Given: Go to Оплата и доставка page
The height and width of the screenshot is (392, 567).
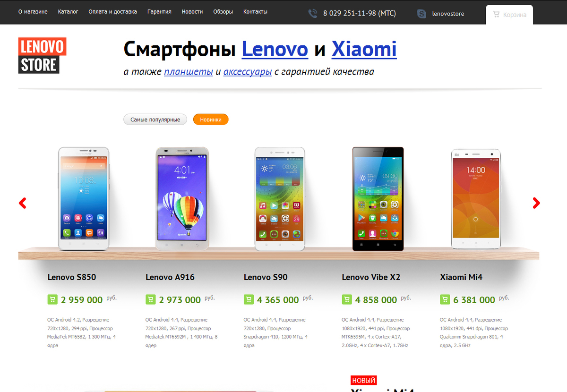Looking at the screenshot, I should tap(112, 12).
